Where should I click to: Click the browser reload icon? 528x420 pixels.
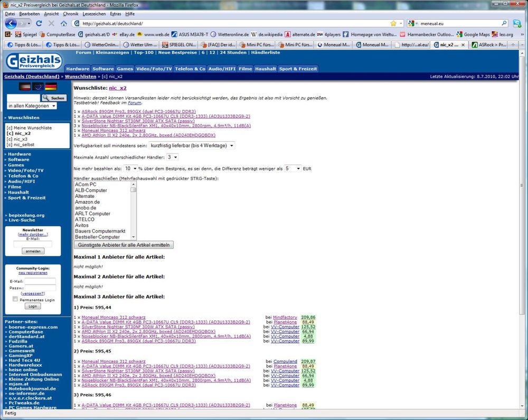pyautogui.click(x=39, y=23)
